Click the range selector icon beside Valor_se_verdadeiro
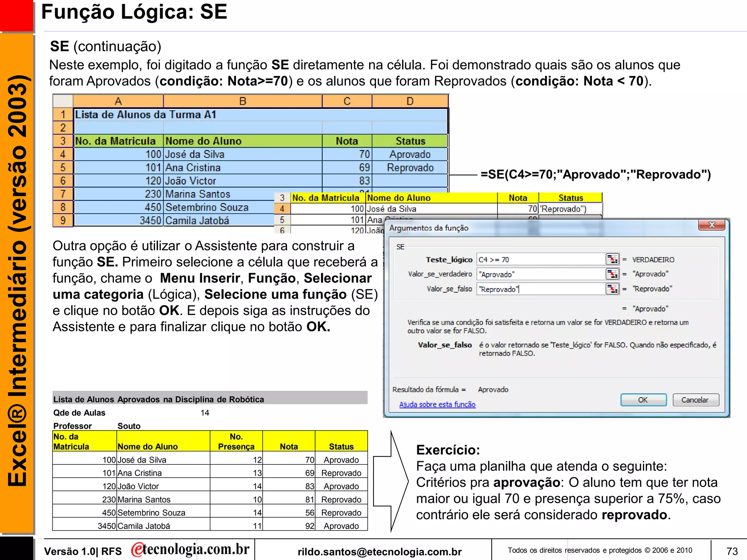Viewport: 747px width, 560px height. (612, 274)
